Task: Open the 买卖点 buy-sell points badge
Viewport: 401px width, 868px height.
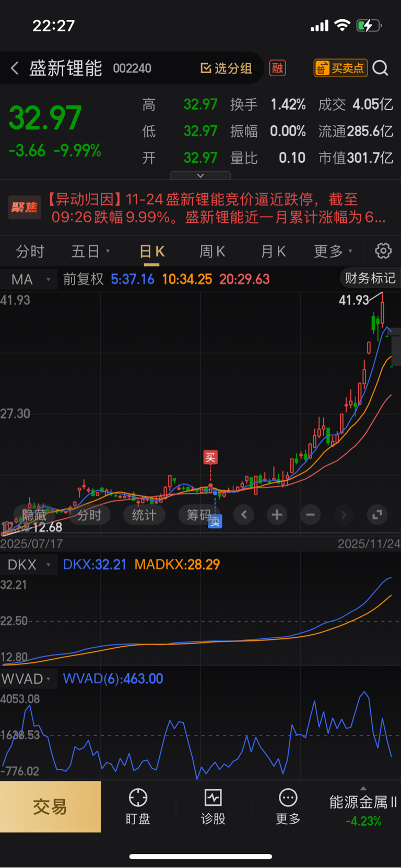Action: coord(340,68)
